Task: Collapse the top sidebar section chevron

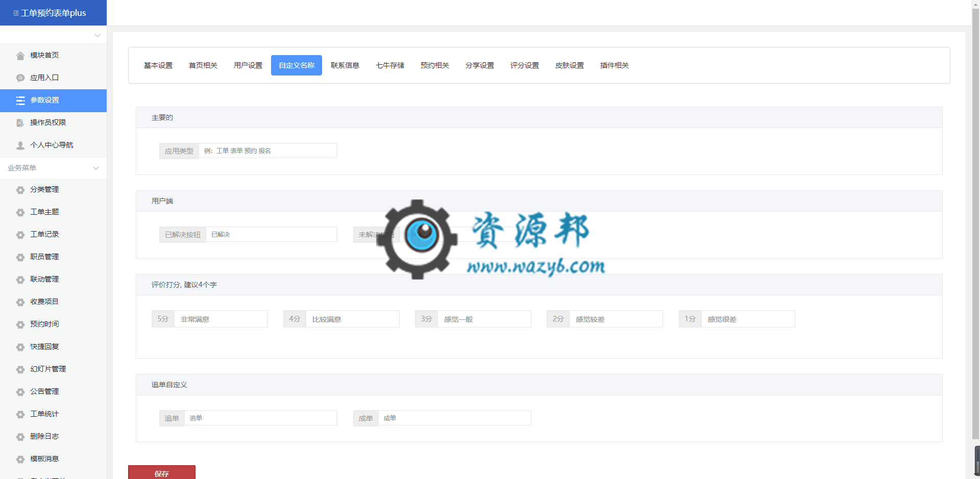Action: pos(97,35)
